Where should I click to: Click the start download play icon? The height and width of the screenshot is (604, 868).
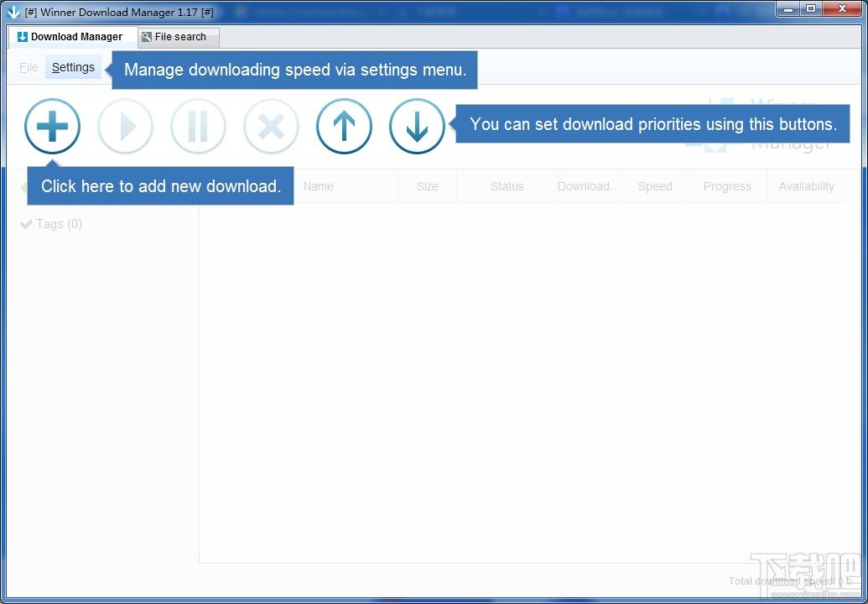[x=125, y=126]
